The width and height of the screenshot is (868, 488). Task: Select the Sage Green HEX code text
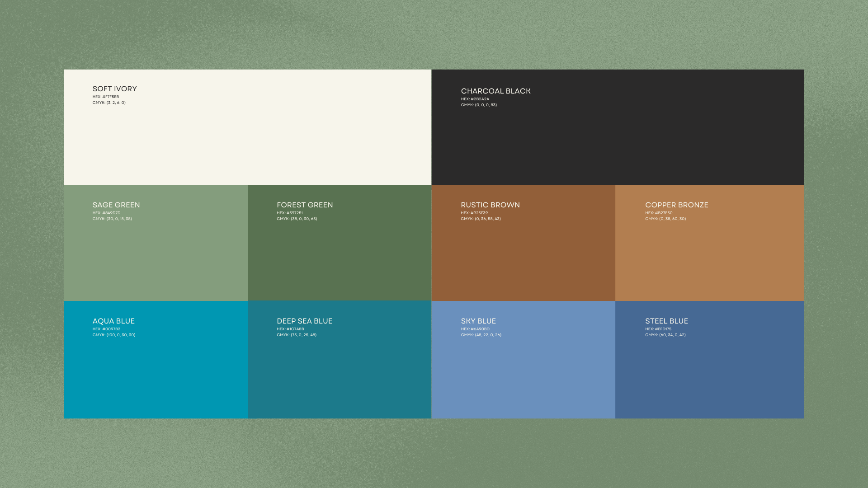106,213
